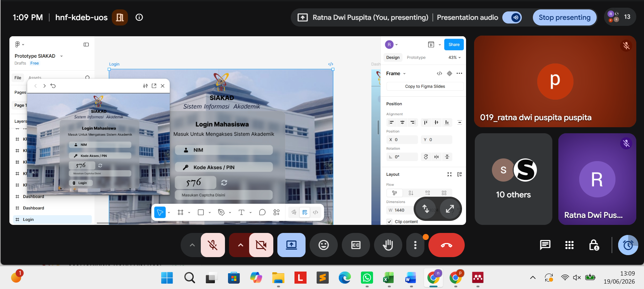Select the Frame tool in Figma toolbar
Screen dimensions: 644x289
[181, 212]
